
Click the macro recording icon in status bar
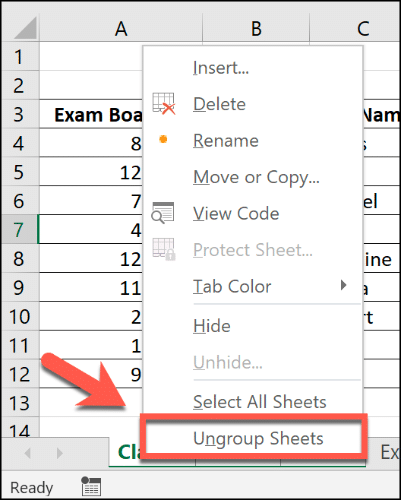click(91, 486)
